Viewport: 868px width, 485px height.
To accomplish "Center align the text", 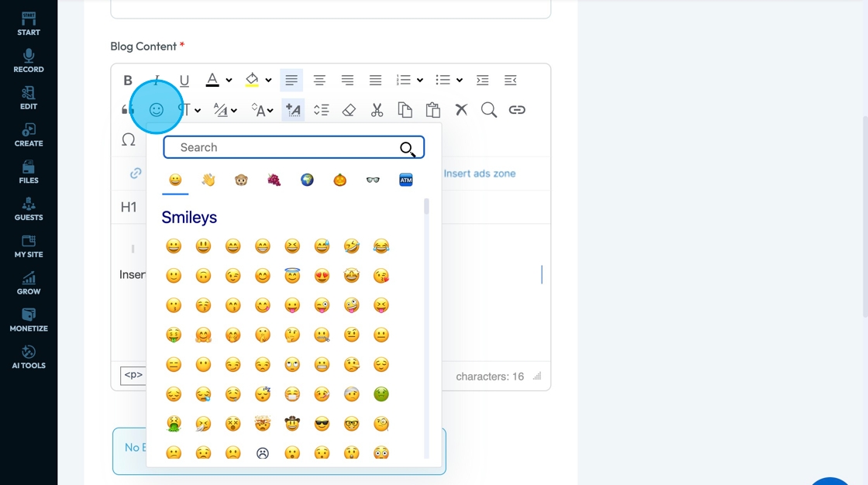I will pyautogui.click(x=319, y=81).
